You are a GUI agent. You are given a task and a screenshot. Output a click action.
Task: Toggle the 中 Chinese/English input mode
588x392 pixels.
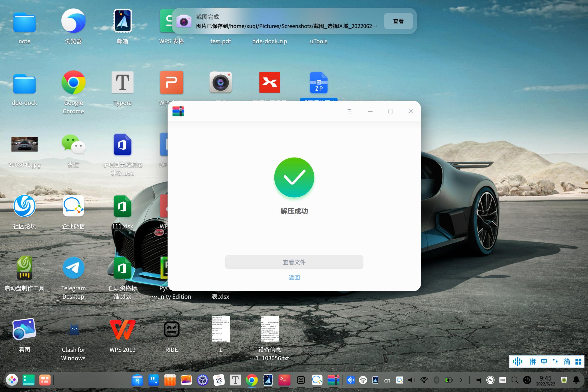point(544,361)
